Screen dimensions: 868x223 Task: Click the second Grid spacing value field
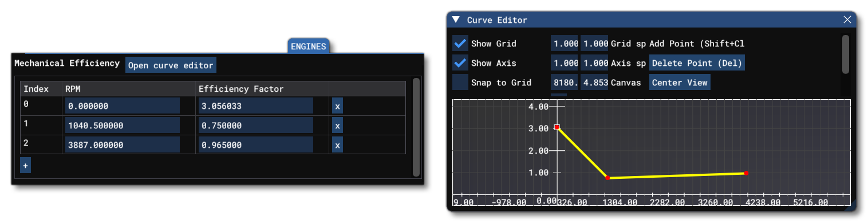[594, 44]
